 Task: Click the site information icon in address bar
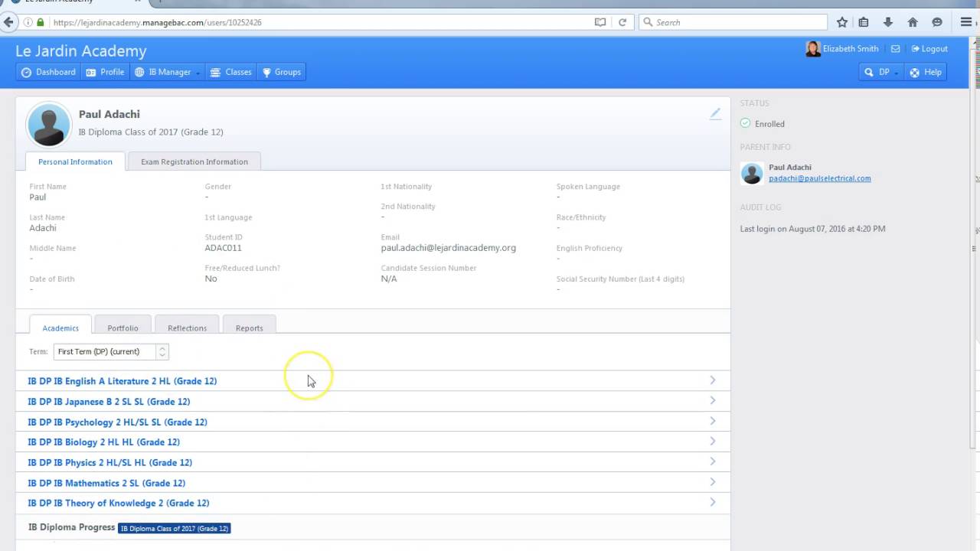click(28, 22)
